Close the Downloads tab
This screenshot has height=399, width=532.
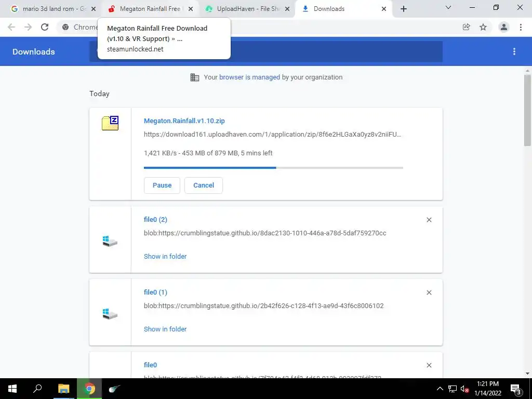point(384,9)
